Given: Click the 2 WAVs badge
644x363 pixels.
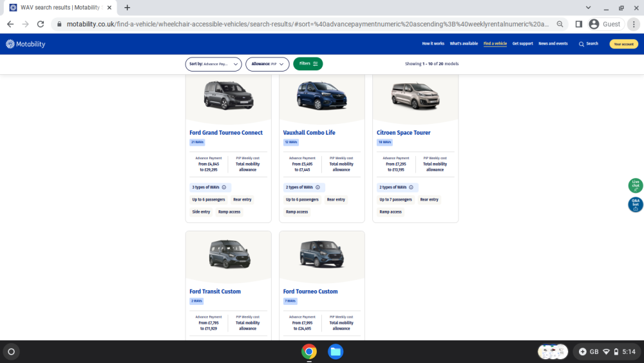Looking at the screenshot, I should pos(196,301).
